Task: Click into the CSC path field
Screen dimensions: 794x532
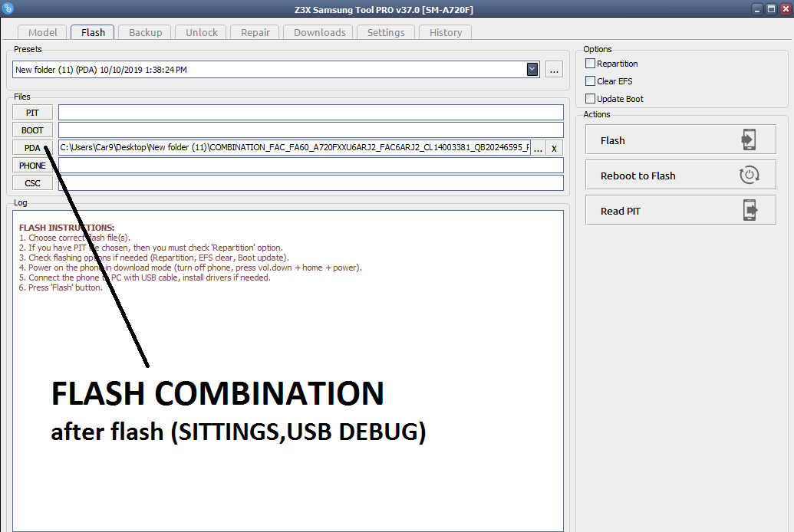Action: tap(311, 183)
